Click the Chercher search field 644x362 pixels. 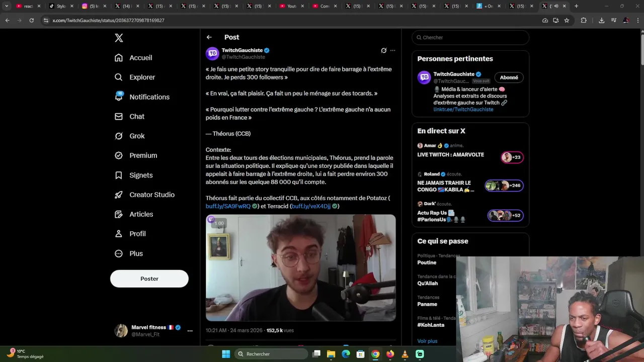(x=470, y=38)
